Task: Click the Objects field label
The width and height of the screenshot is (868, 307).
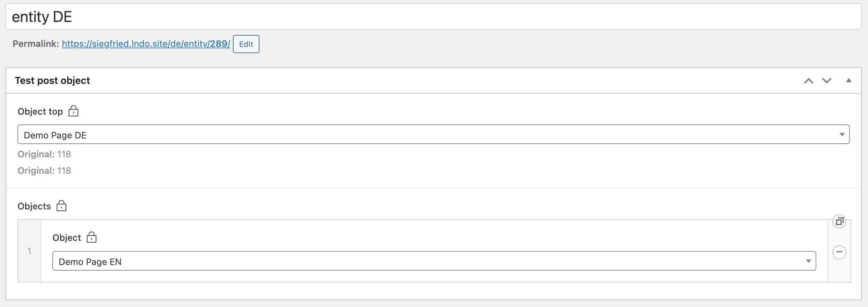Action: coord(34,206)
